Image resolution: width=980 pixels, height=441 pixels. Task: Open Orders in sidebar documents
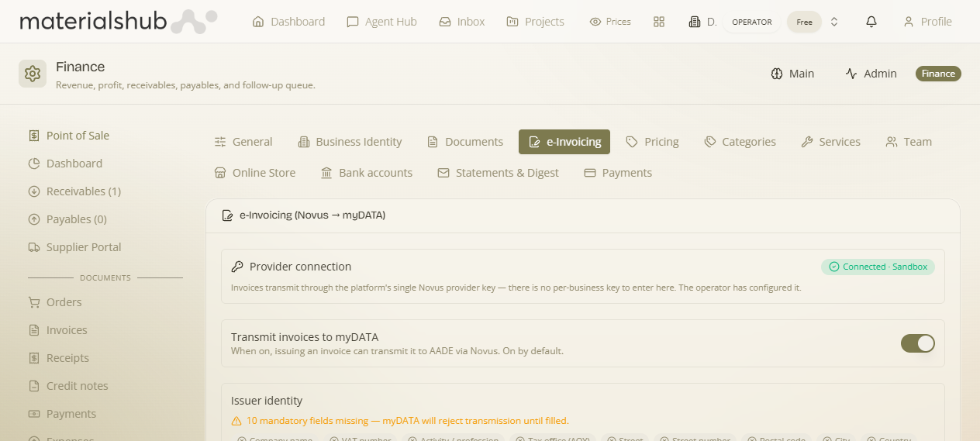click(x=54, y=302)
